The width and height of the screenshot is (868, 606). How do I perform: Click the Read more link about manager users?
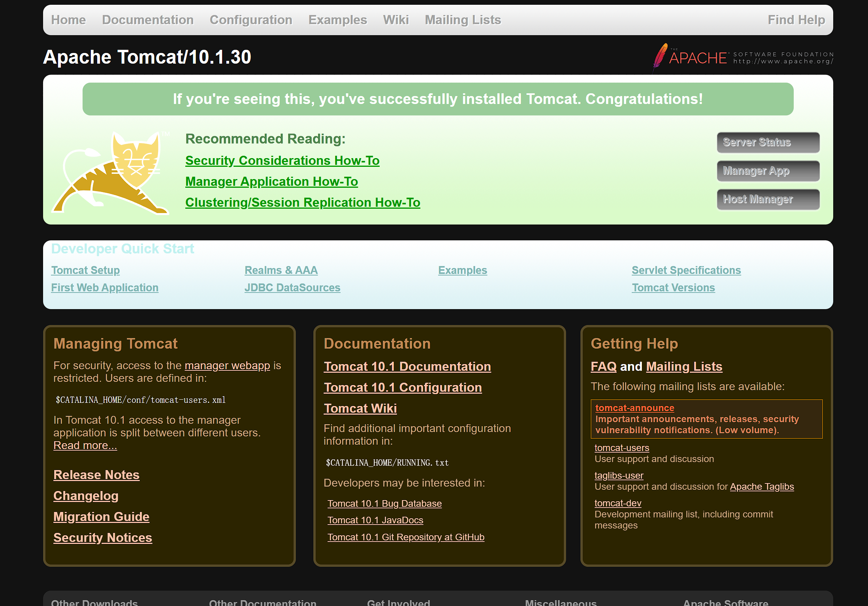click(85, 445)
